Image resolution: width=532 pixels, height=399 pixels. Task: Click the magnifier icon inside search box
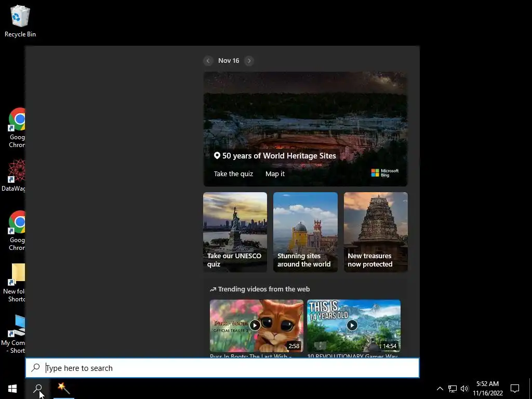(36, 368)
